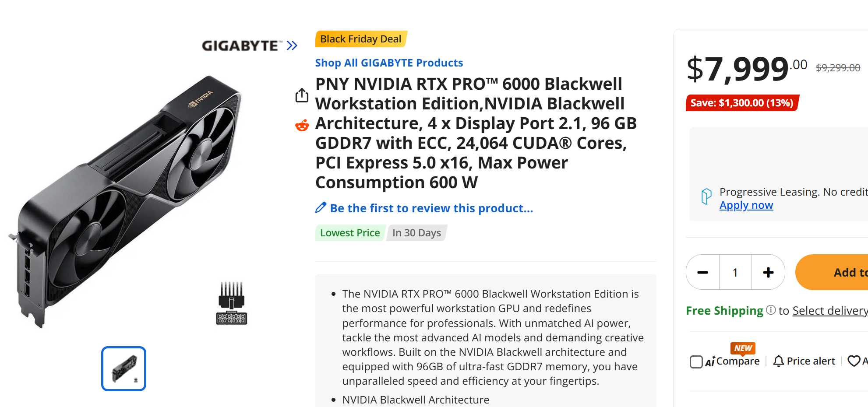Viewport: 868px width, 407px height.
Task: Decrease quantity with the minus button
Action: [x=702, y=272]
